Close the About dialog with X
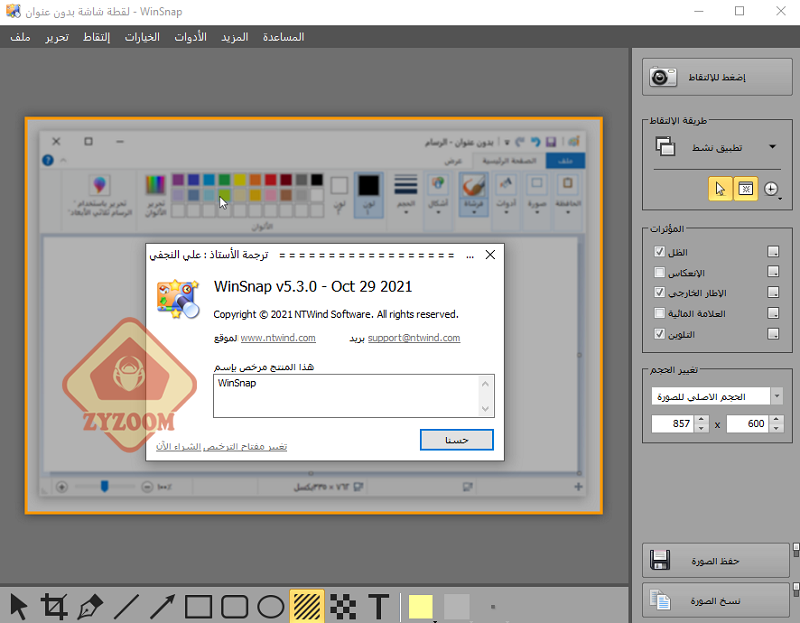The height and width of the screenshot is (623, 800). click(x=490, y=255)
